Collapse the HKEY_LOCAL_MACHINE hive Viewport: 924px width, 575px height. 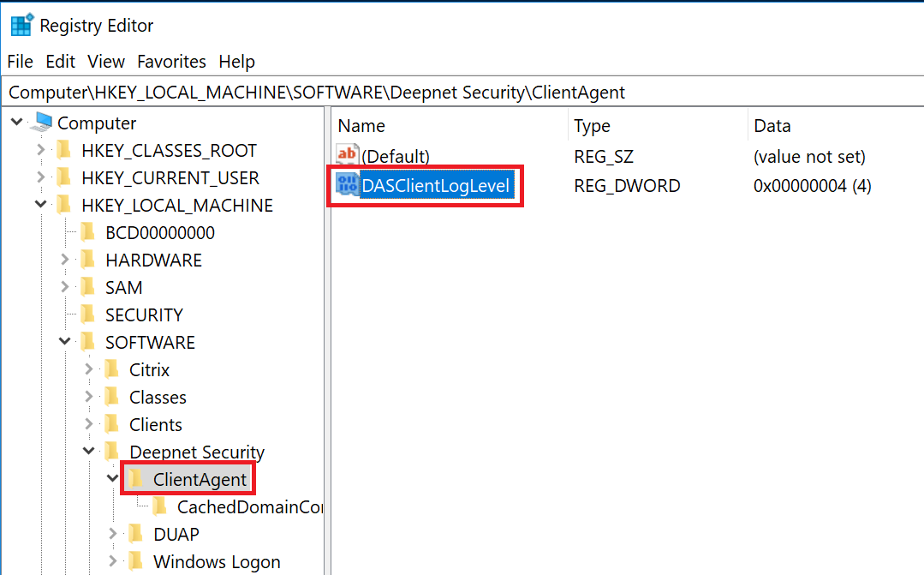pyautogui.click(x=41, y=206)
